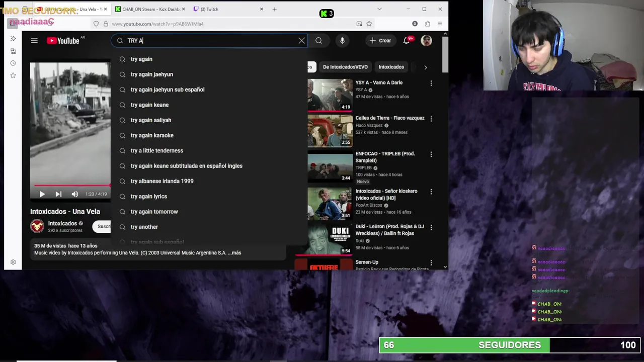Open options menu for Duki - LeBron
The width and height of the screenshot is (644, 362).
coord(431,227)
